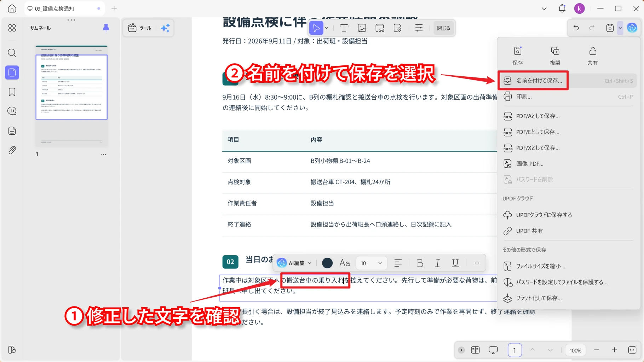Open the search panel in left sidebar
The image size is (644, 362).
pyautogui.click(x=12, y=53)
